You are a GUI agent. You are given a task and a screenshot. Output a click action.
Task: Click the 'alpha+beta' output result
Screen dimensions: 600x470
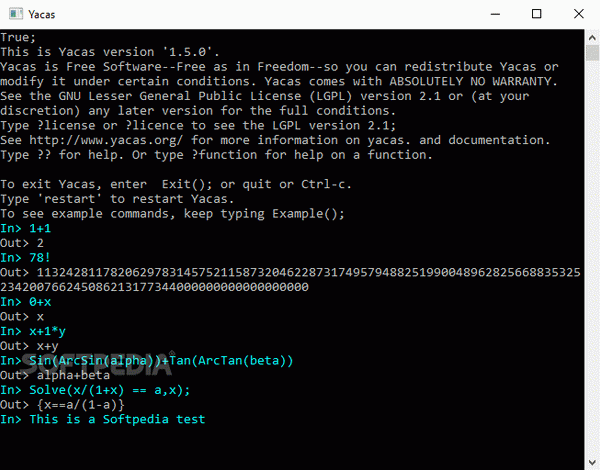click(x=73, y=375)
